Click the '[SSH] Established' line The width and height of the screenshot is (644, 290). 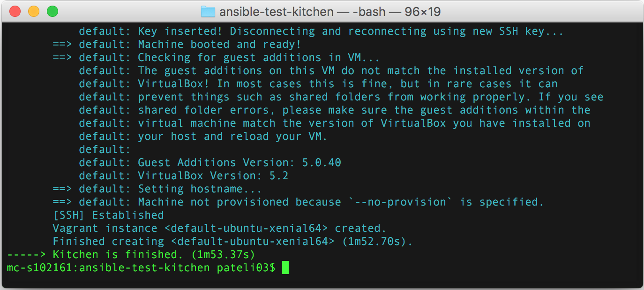(108, 215)
